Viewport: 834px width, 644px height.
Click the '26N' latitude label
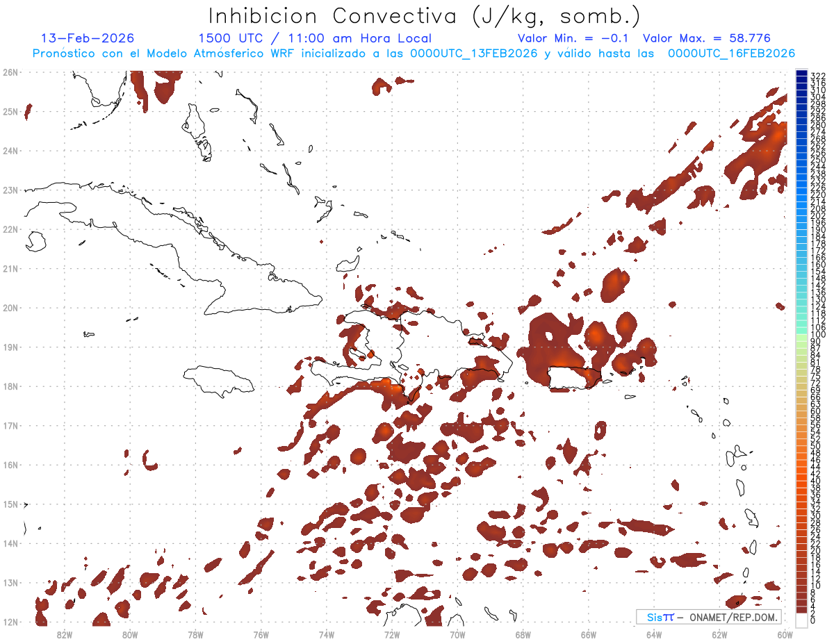(x=10, y=72)
